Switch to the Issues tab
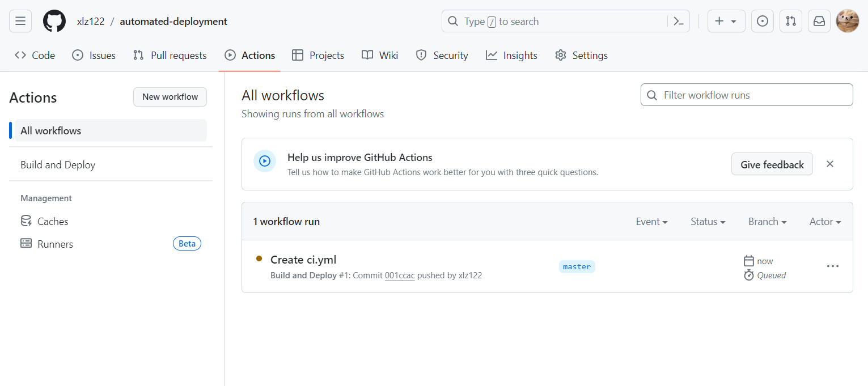The width and height of the screenshot is (868, 386). click(x=94, y=56)
